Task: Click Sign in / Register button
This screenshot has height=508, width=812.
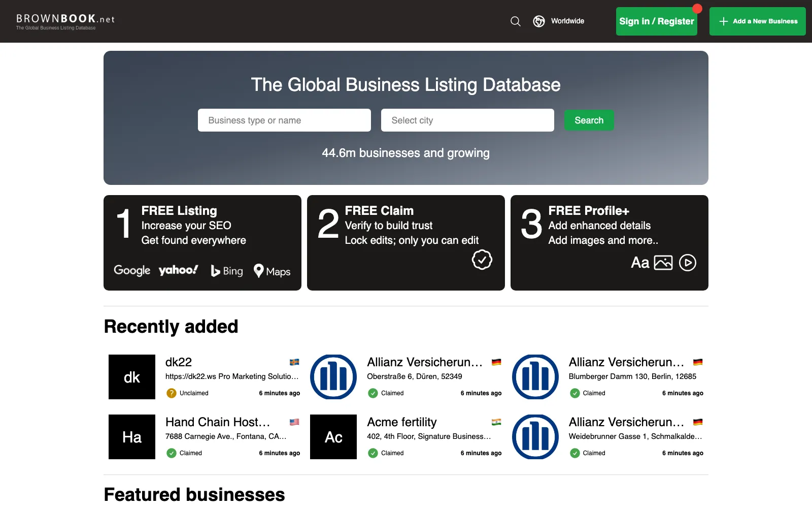Action: [657, 21]
